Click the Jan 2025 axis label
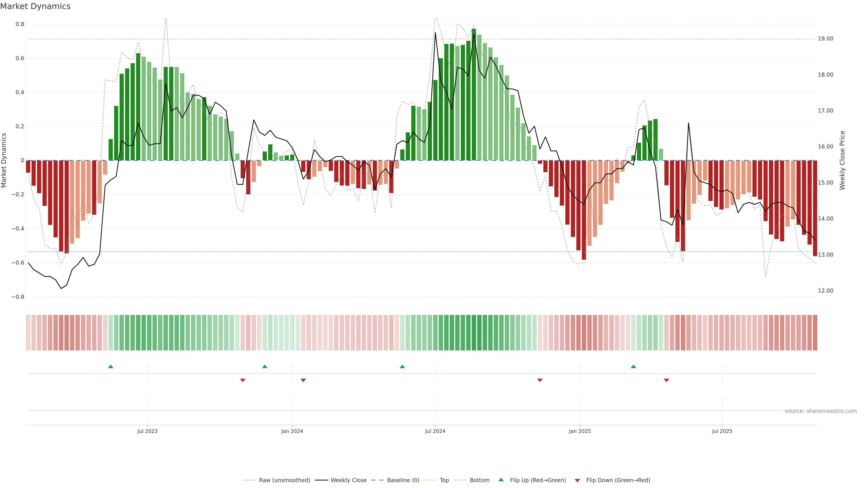This screenshot has width=868, height=488. [580, 431]
